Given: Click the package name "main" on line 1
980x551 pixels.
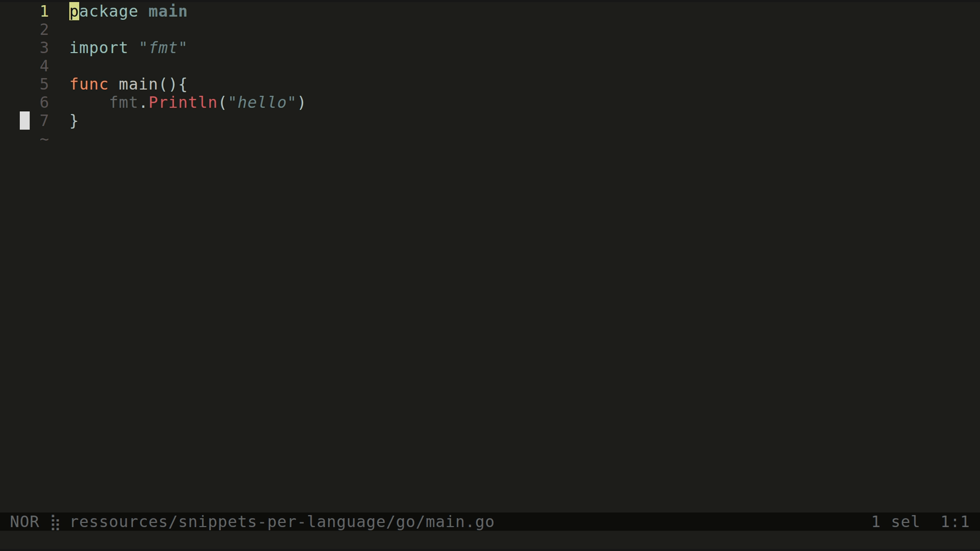Looking at the screenshot, I should [167, 11].
